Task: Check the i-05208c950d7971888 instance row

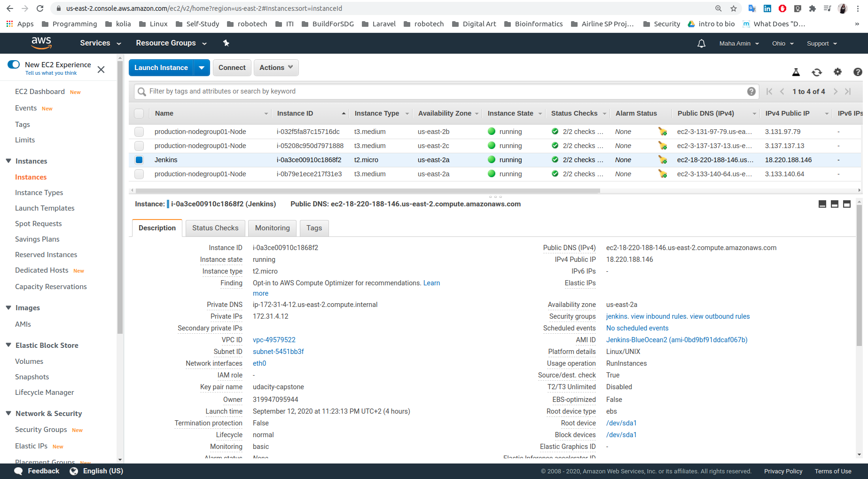Action: click(x=139, y=146)
